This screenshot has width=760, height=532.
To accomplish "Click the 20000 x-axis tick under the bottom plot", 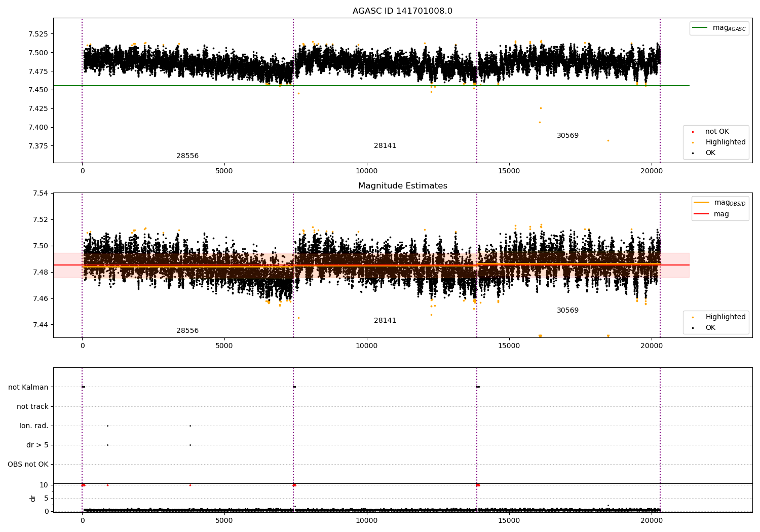I will [x=651, y=520].
